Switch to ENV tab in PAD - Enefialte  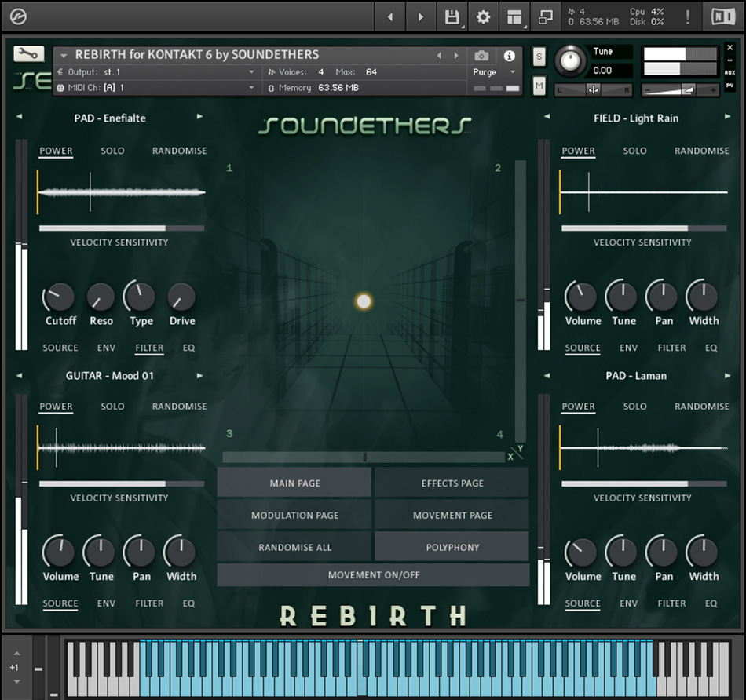coord(107,348)
